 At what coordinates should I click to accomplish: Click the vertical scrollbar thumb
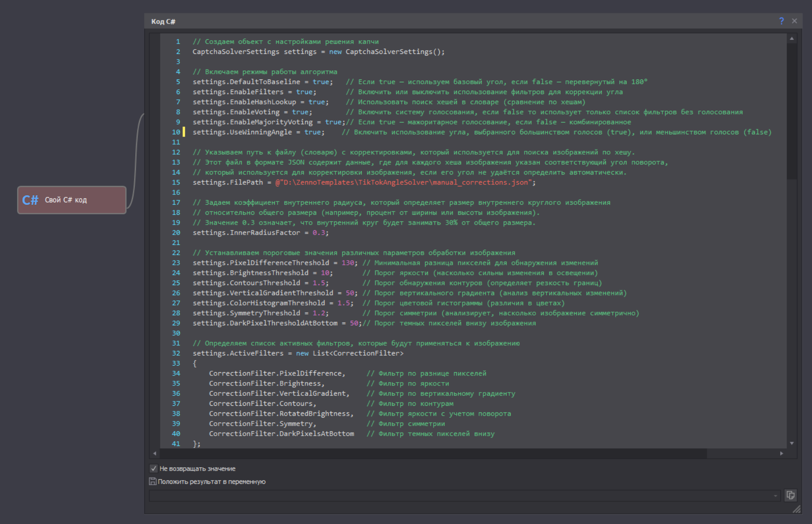pos(792,111)
